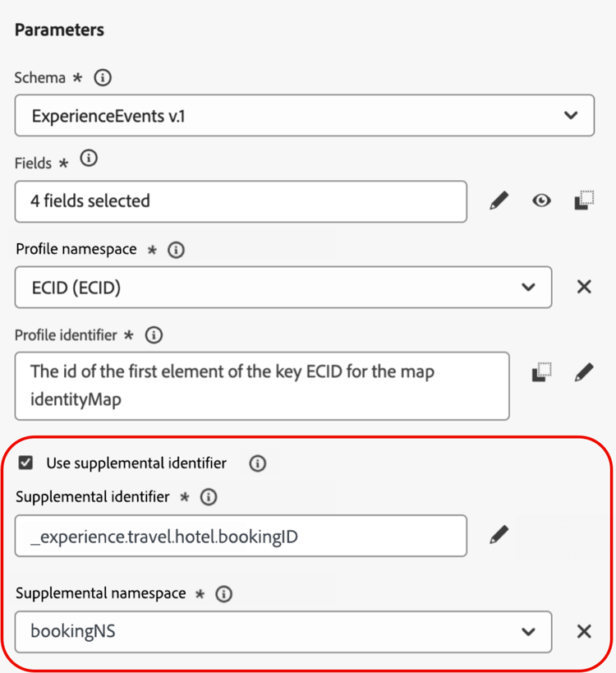Click the 4 fields selected input box

(x=241, y=201)
